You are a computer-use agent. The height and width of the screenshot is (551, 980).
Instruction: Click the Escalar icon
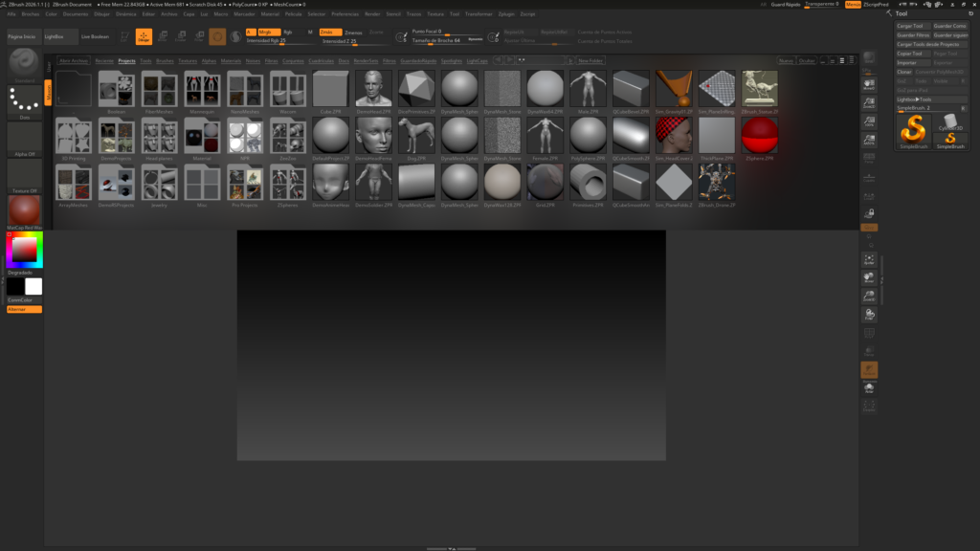click(183, 36)
